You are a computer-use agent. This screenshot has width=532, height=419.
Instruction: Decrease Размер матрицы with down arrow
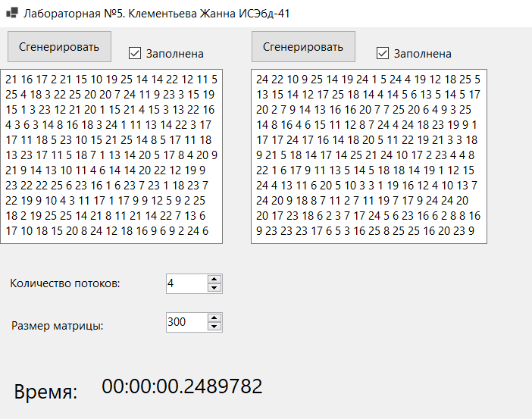214,327
